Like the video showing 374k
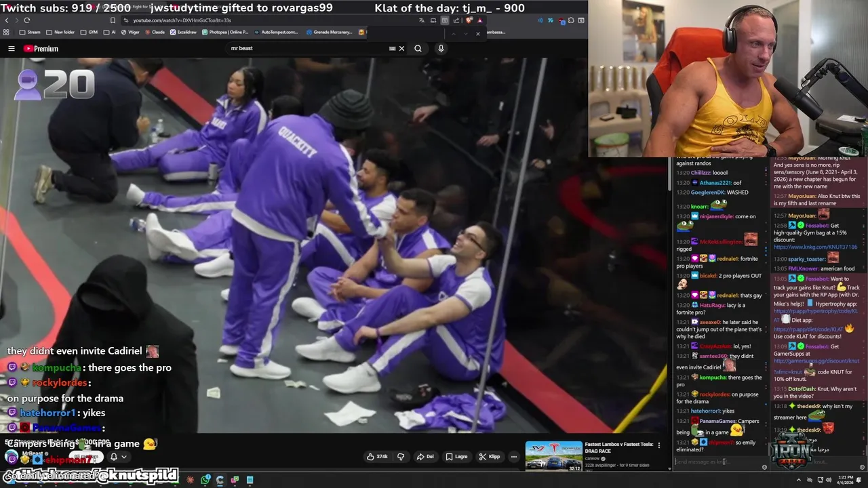This screenshot has height=488, width=868. tap(377, 457)
